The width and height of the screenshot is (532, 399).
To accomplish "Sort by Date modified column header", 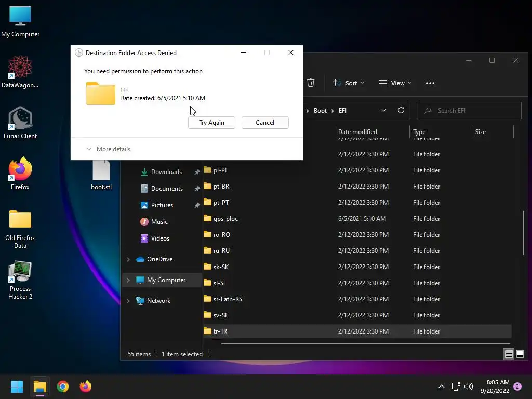I will [x=372, y=131].
